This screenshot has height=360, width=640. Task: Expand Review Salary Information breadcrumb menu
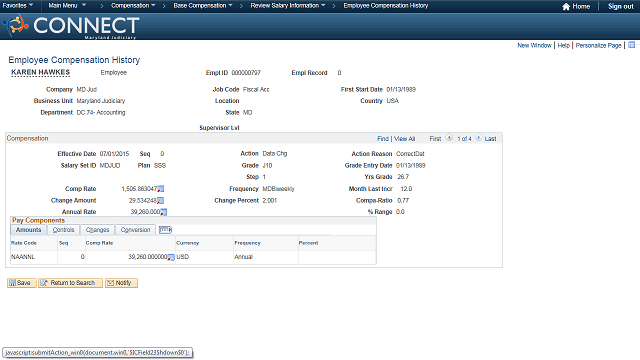pyautogui.click(x=288, y=6)
